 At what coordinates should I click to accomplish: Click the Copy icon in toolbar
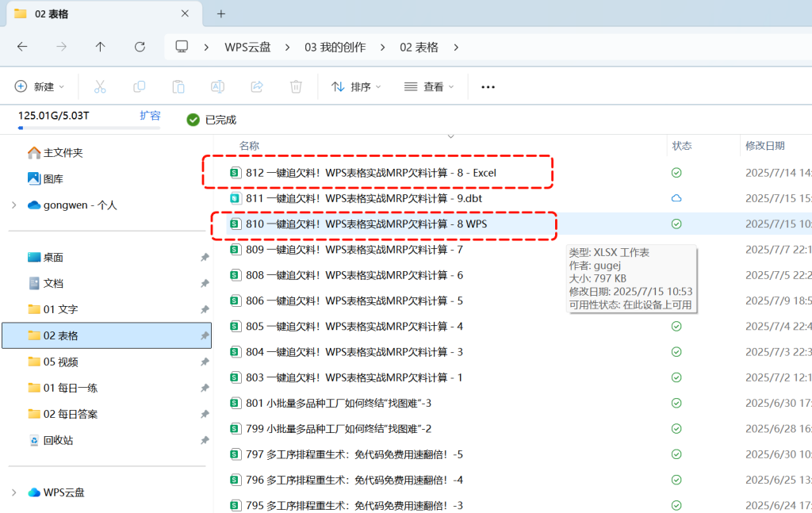(140, 87)
